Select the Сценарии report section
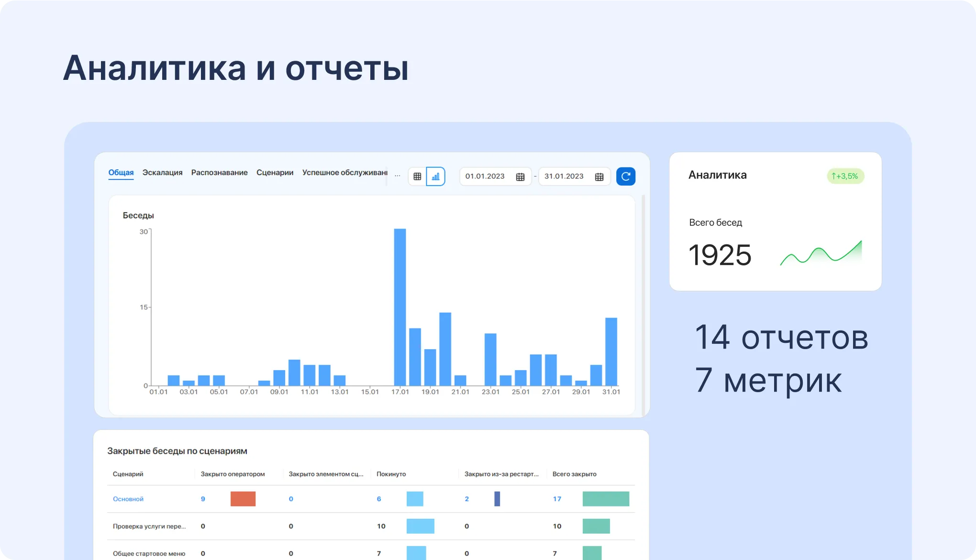The height and width of the screenshot is (560, 976). pos(275,173)
